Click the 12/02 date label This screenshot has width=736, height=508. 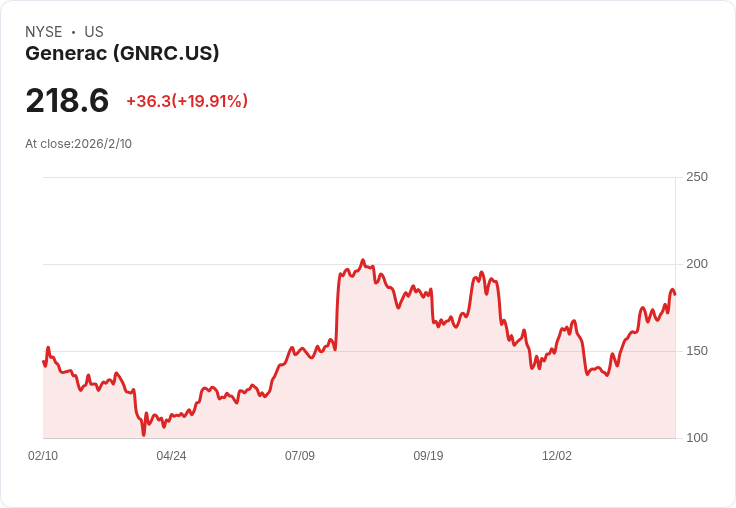(557, 456)
